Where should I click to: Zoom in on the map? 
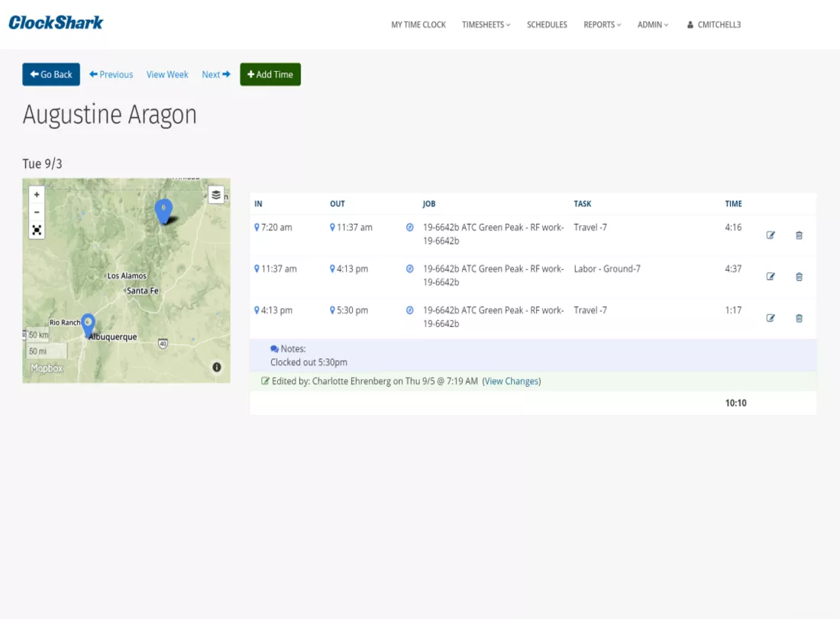(37, 195)
